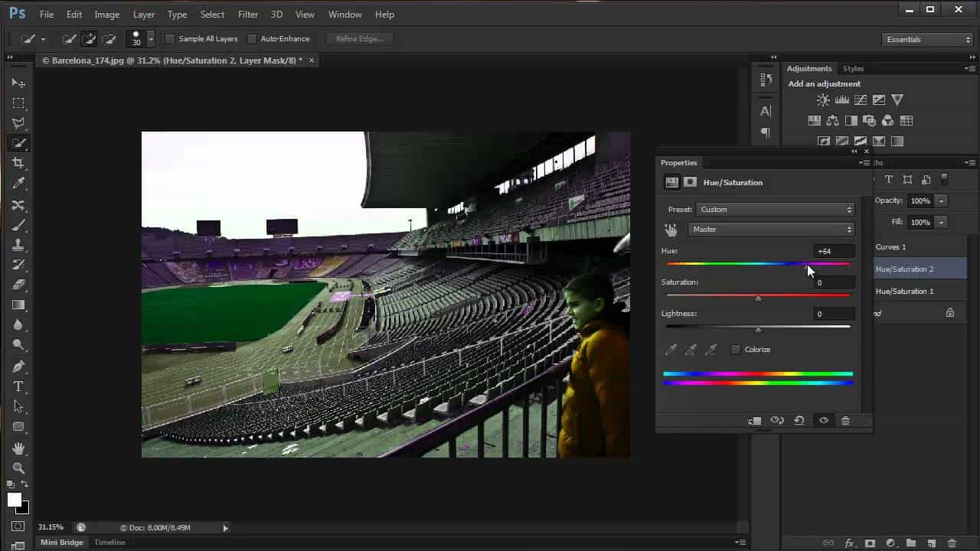Add a Vibrance adjustment
The image size is (980, 551).
coord(897,99)
